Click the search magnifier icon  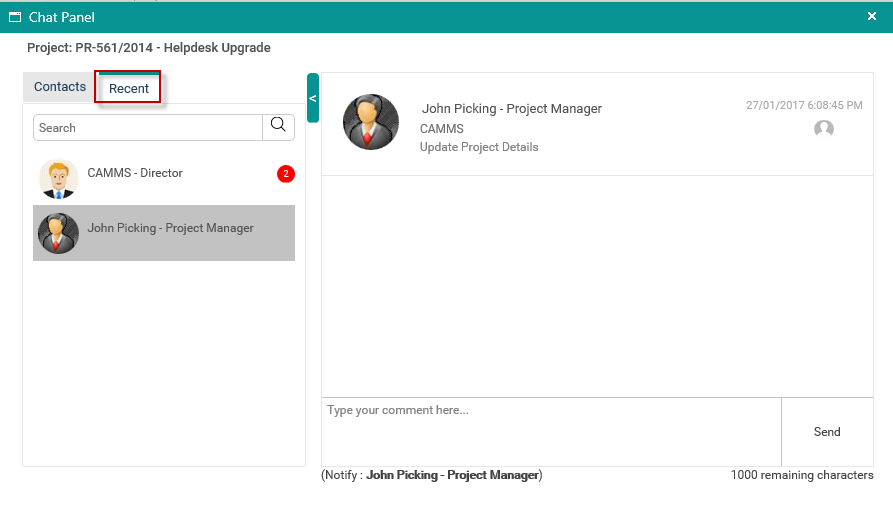pos(278,125)
